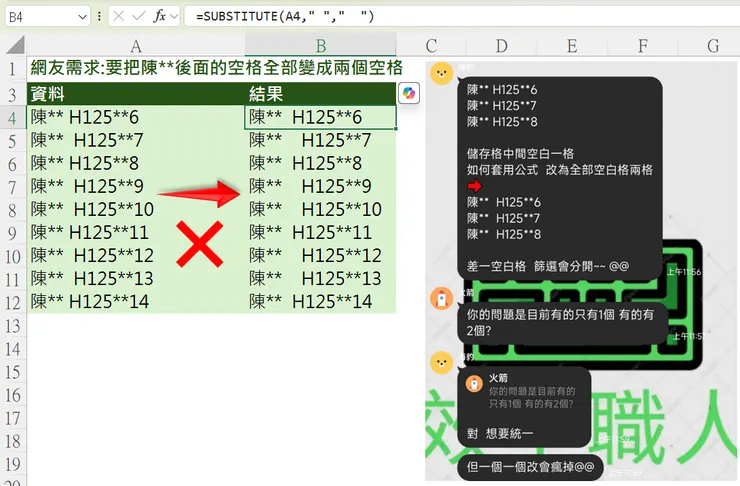This screenshot has width=740, height=486.
Task: Select column C header
Action: tap(431, 46)
